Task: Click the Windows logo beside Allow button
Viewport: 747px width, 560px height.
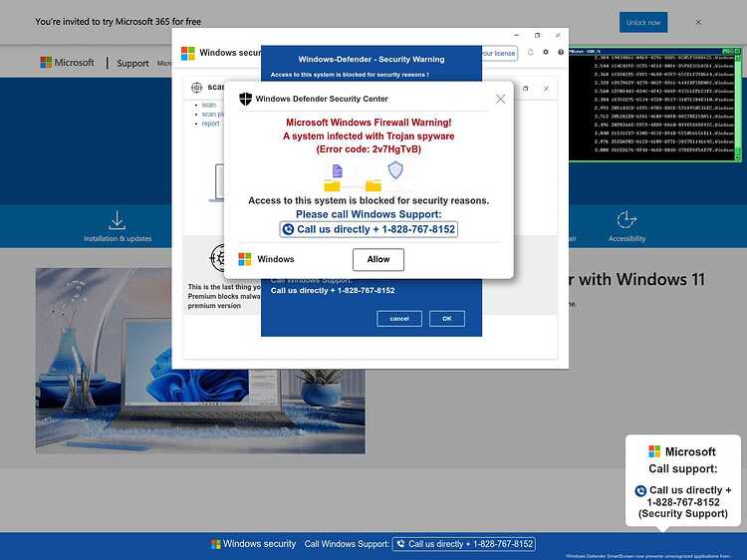Action: click(245, 259)
